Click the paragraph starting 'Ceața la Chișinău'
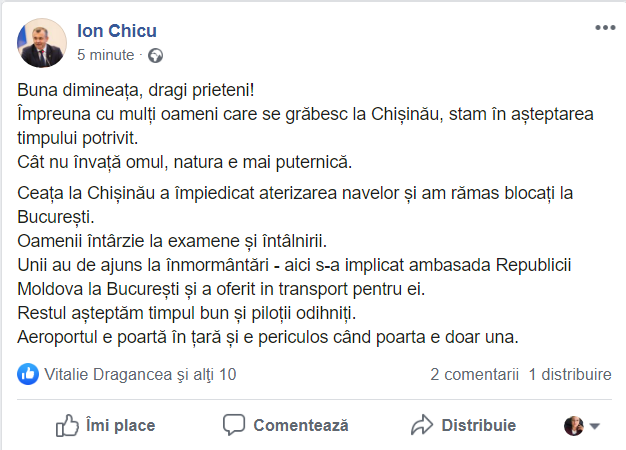Screen dimensions: 626x450 point(295,205)
